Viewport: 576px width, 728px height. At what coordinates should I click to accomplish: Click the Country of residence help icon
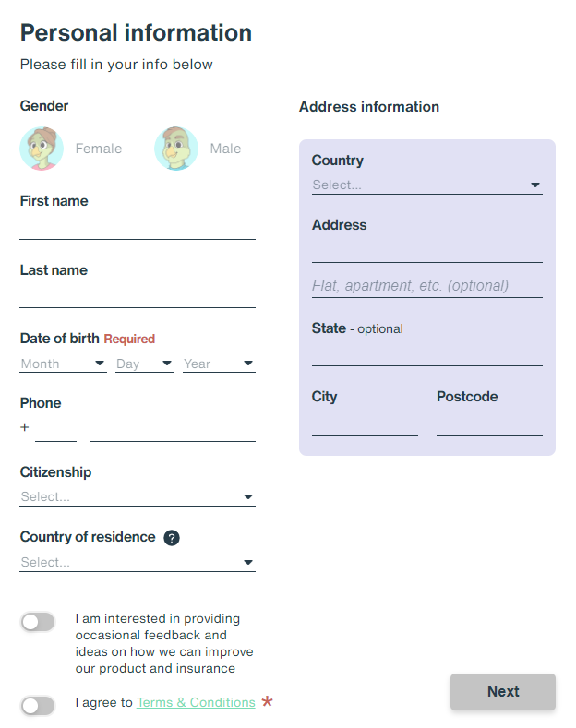click(x=172, y=538)
